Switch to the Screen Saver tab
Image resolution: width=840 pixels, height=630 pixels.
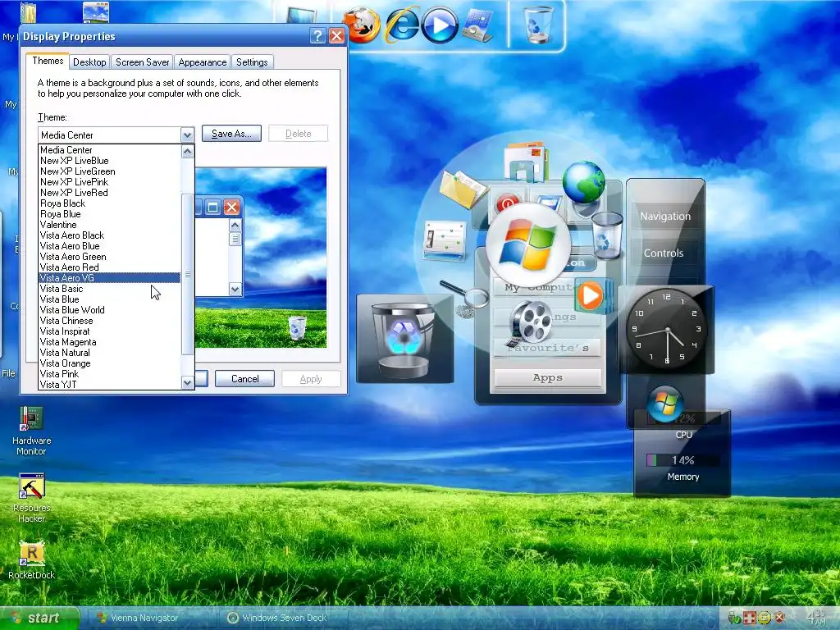pyautogui.click(x=143, y=62)
